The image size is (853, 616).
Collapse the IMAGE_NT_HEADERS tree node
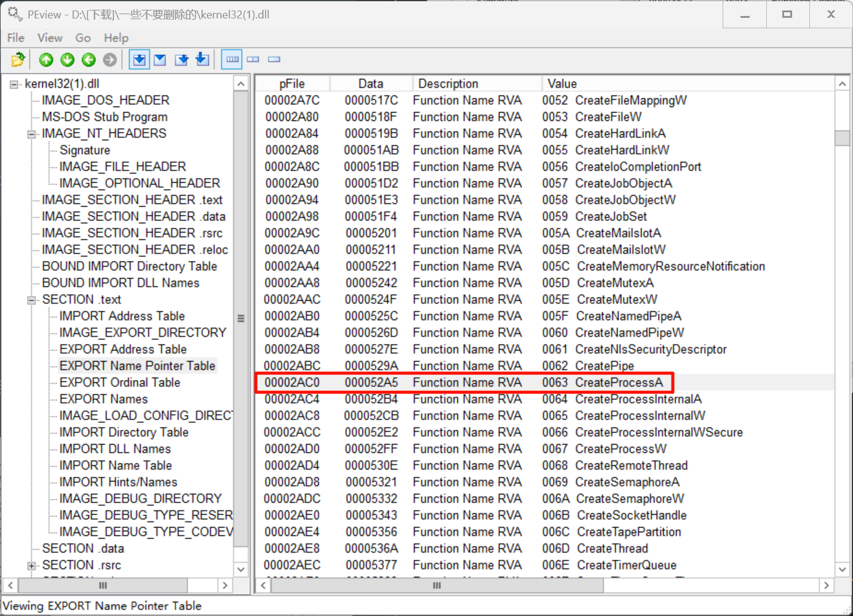click(x=31, y=134)
